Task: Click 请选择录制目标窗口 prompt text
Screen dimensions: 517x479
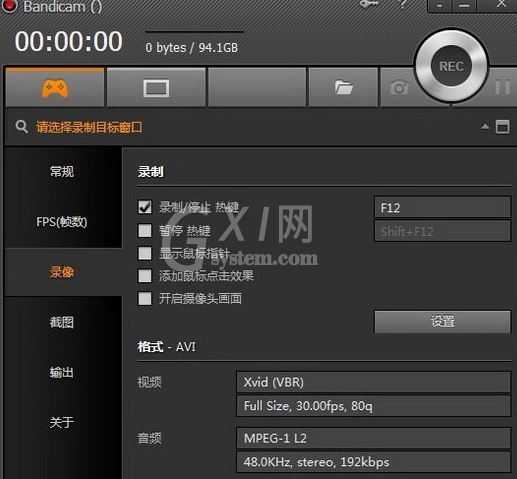Action: [89, 127]
